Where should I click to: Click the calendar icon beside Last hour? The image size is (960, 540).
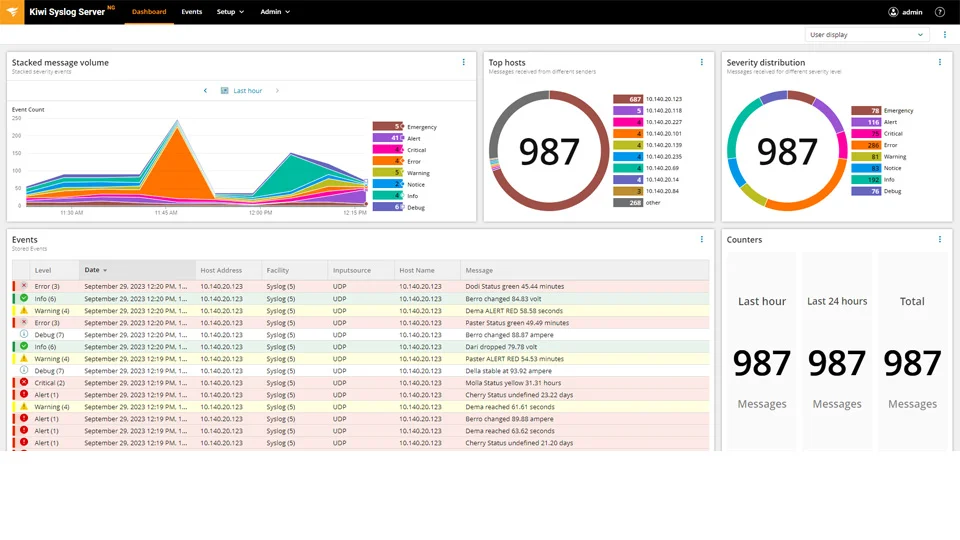pos(225,91)
